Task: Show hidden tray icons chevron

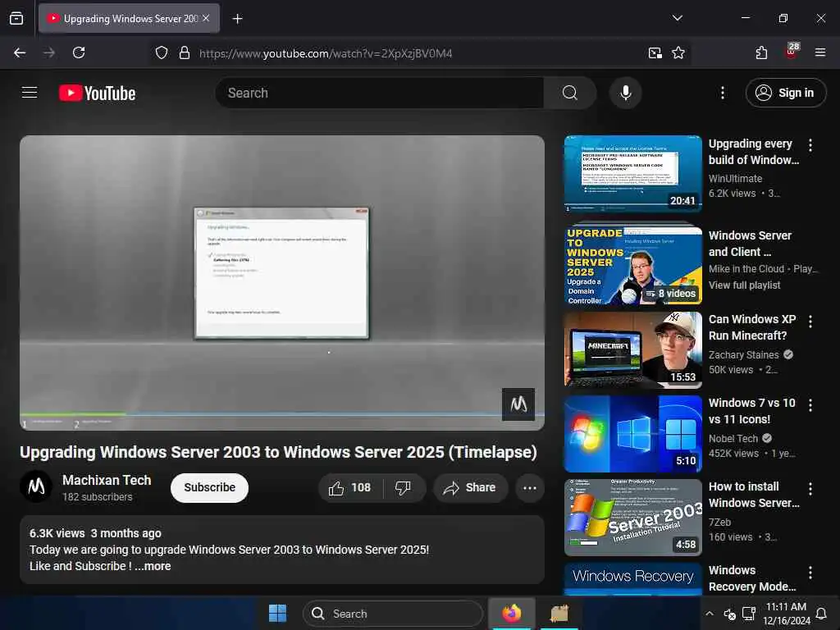Action: [x=710, y=614]
